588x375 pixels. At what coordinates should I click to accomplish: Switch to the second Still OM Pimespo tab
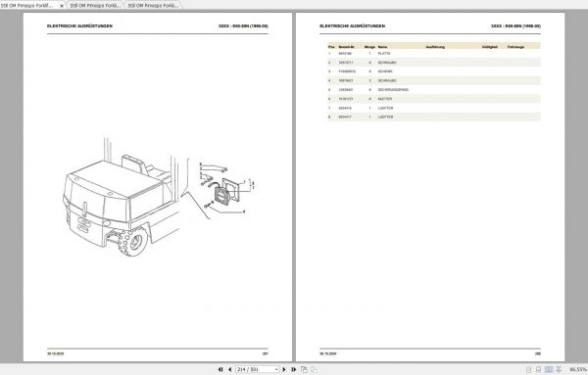(95, 5)
